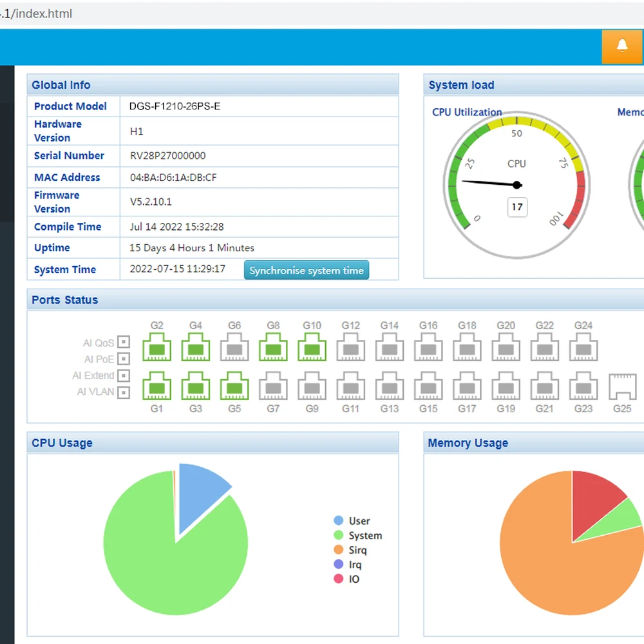
Task: Select port G10 icon
Action: tap(312, 347)
